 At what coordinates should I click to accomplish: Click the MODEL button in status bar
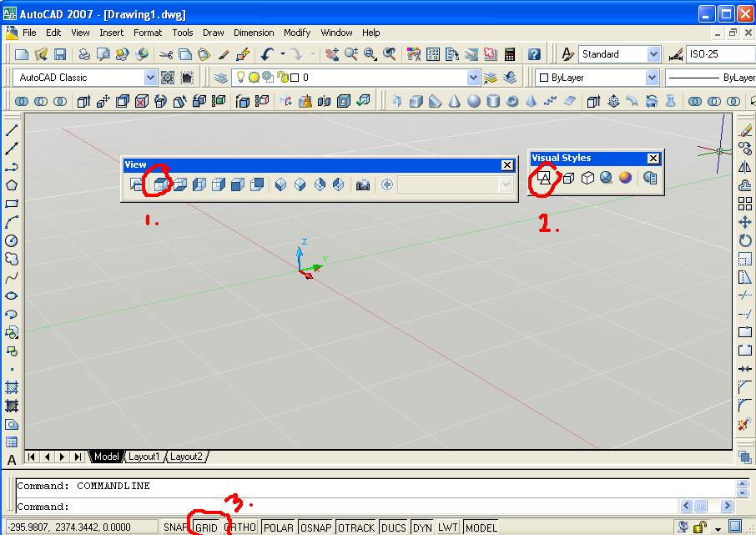(481, 527)
